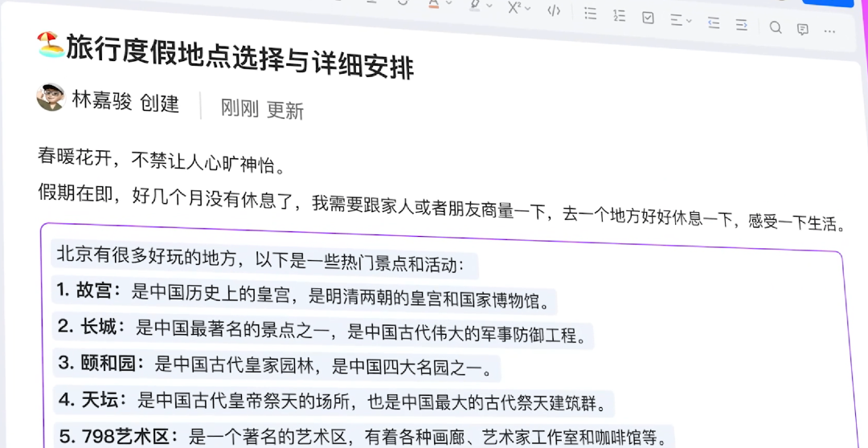Screen dimensions: 868x448
Task: Decrease paragraph indent
Action: (714, 22)
